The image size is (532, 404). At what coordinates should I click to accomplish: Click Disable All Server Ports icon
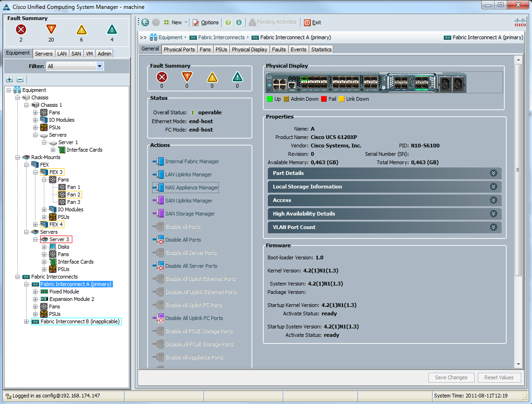(x=159, y=266)
